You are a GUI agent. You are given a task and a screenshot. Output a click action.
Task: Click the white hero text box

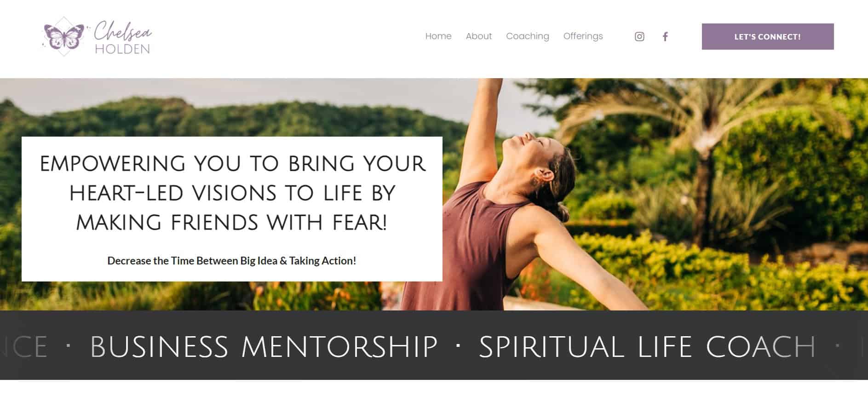click(232, 209)
